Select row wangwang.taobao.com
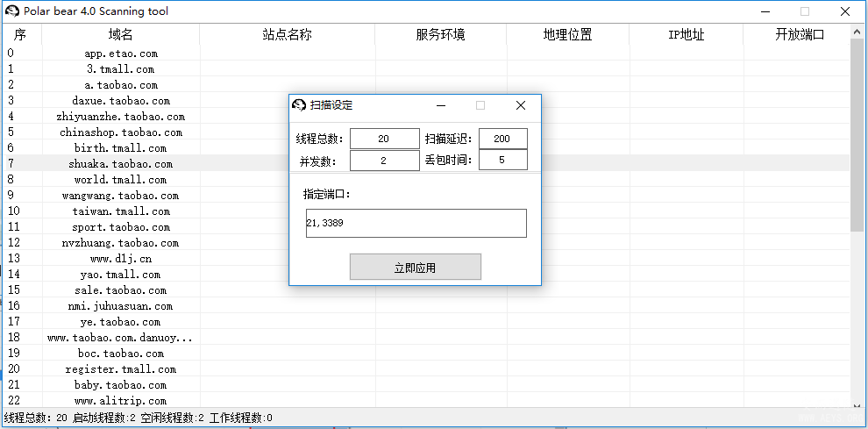This screenshot has width=868, height=429. [x=426, y=196]
